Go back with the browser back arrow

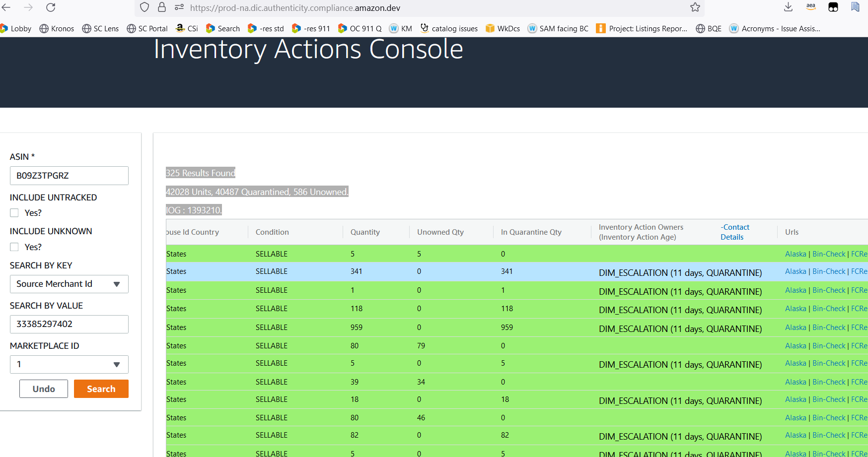(6, 7)
